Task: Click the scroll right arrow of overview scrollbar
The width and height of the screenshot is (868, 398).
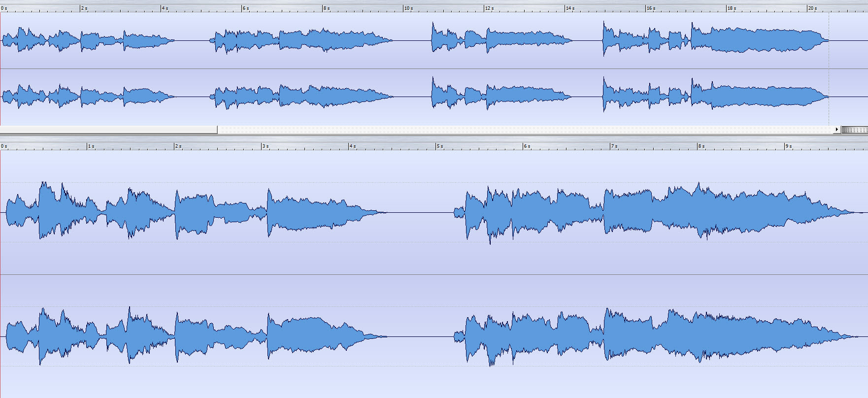Action: click(836, 130)
